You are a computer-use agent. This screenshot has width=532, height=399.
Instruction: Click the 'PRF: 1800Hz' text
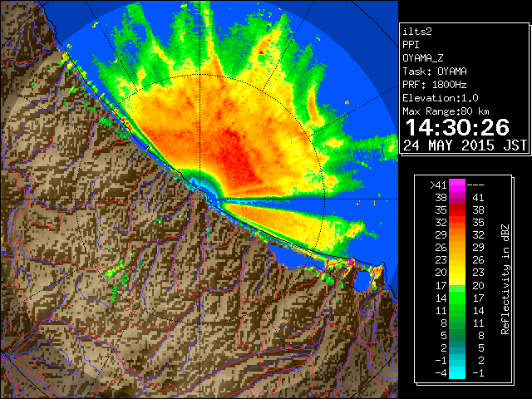435,85
